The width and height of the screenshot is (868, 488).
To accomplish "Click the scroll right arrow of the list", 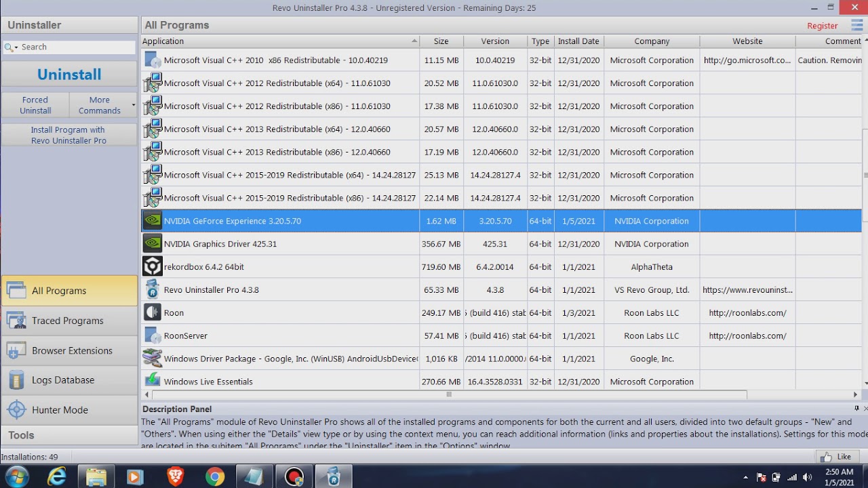I will 855,394.
